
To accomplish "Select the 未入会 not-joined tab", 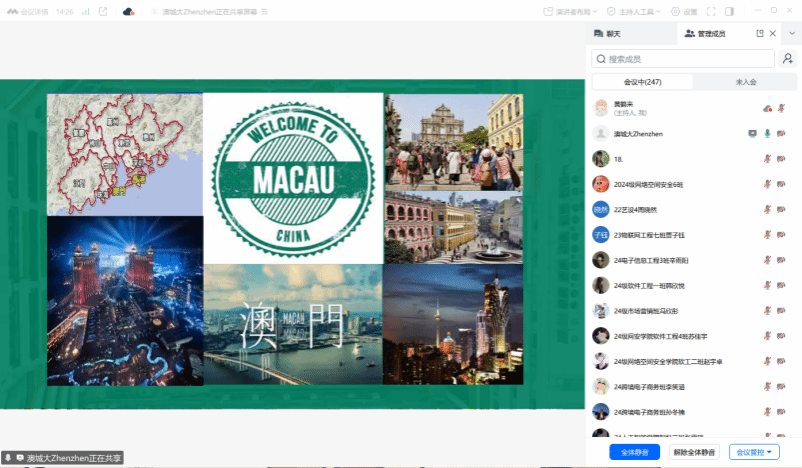I will point(745,82).
